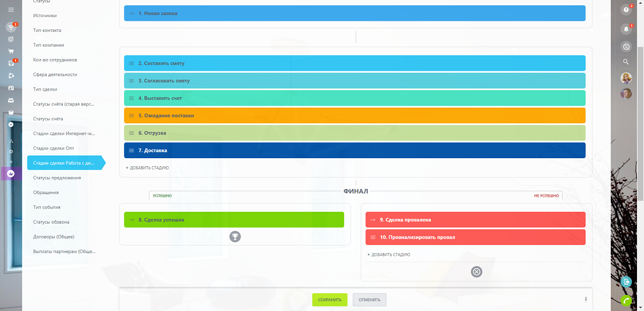
Task: Click the green phone call button
Action: (626, 300)
